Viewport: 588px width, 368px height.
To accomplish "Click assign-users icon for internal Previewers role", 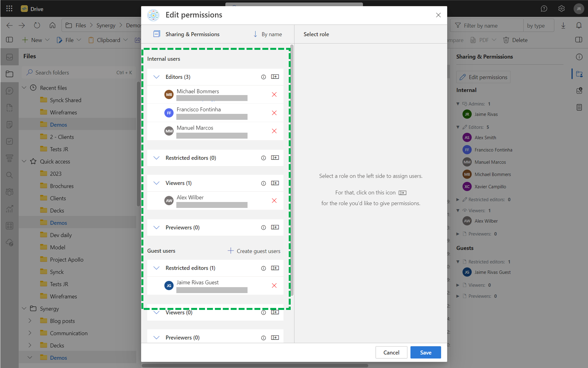I will point(275,227).
